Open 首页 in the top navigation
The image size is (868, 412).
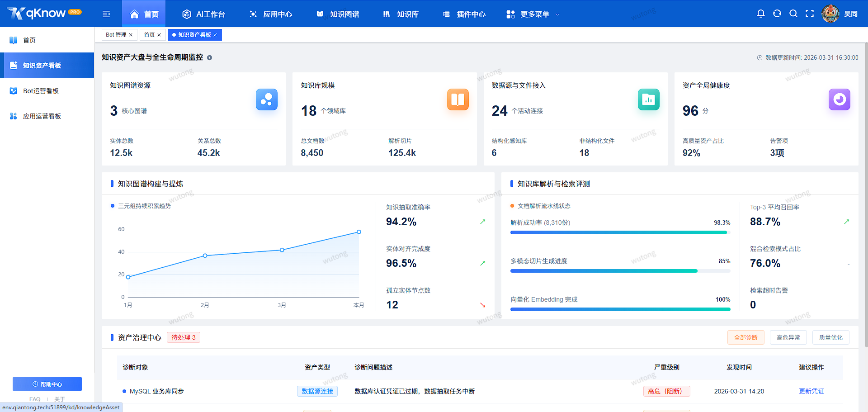tap(144, 14)
